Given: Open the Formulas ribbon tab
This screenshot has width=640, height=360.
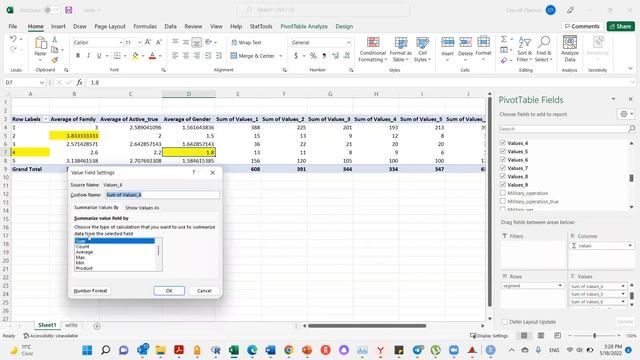Looking at the screenshot, I should coord(145,26).
